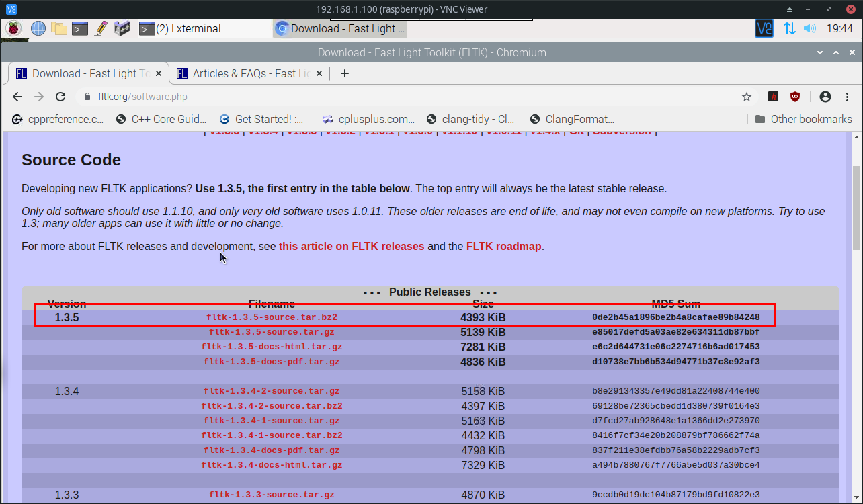Viewport: 863px width, 504px height.
Task: Click MD5 sum 0de2b45a1896be2b4a8cafae89b84248
Action: click(x=676, y=317)
